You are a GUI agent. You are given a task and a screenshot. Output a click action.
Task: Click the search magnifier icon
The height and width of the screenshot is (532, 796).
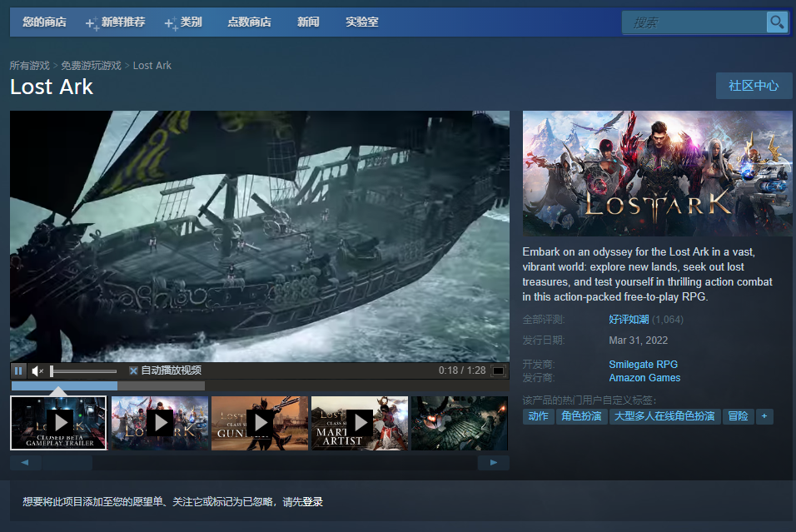777,22
